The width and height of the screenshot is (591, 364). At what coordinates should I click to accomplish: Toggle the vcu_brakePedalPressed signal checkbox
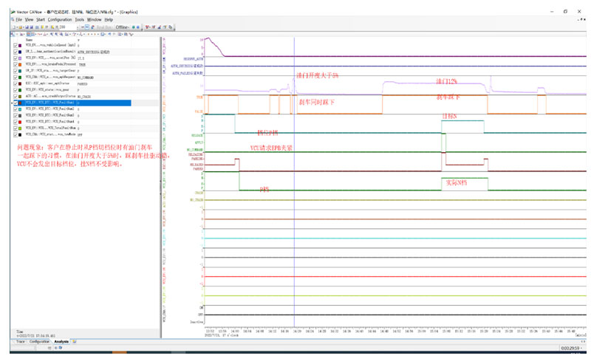tap(16, 64)
